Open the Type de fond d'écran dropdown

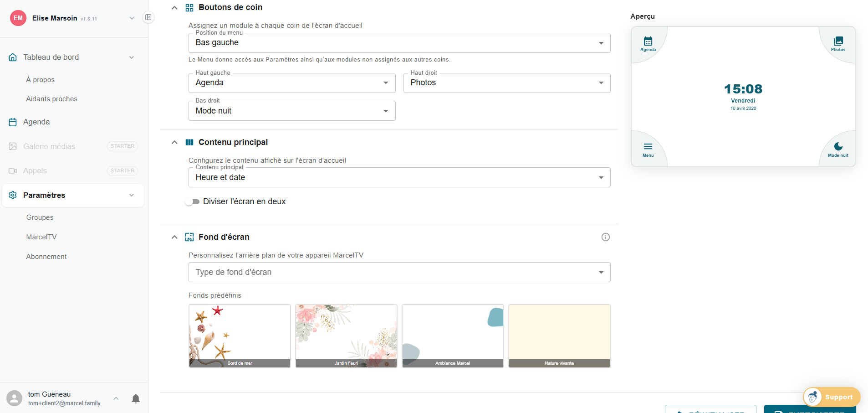[399, 272]
